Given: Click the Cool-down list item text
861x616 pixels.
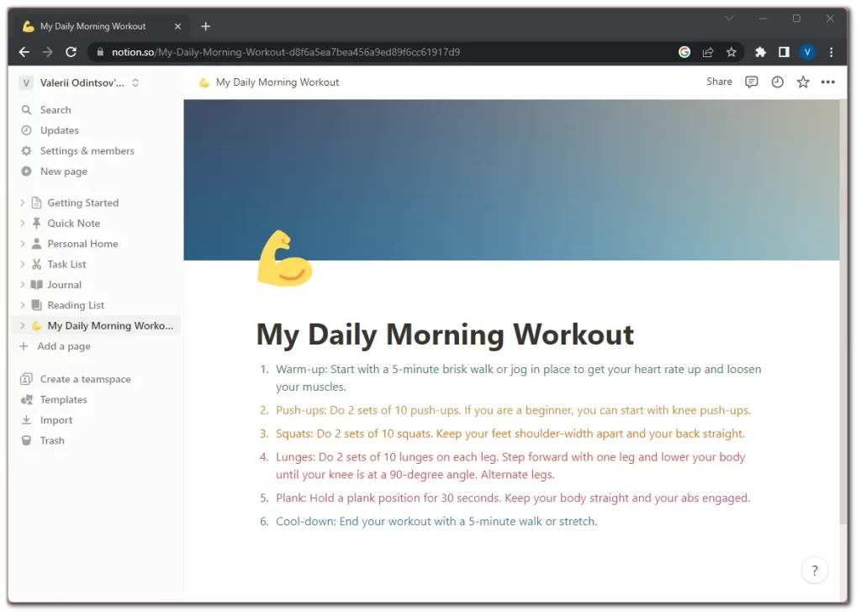Looking at the screenshot, I should 436,522.
